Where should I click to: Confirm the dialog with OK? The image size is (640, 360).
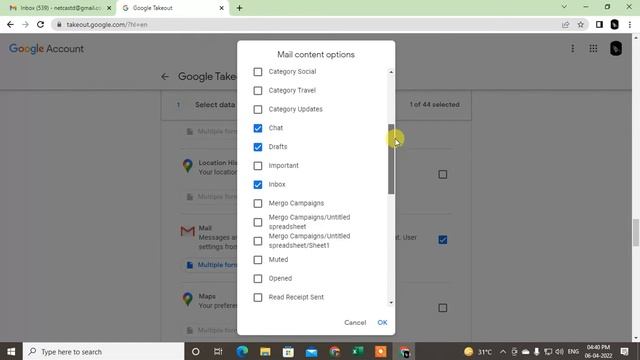coord(382,322)
